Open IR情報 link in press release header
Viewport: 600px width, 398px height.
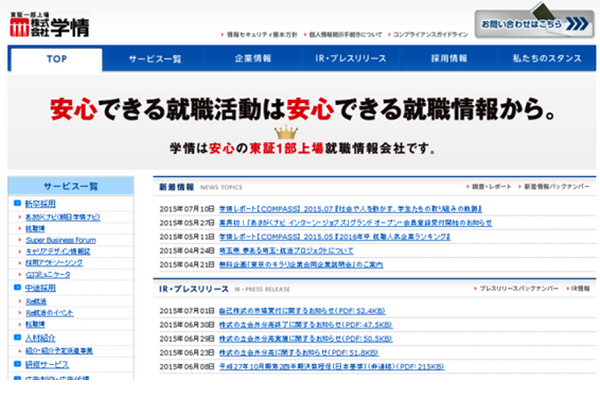coord(580,289)
